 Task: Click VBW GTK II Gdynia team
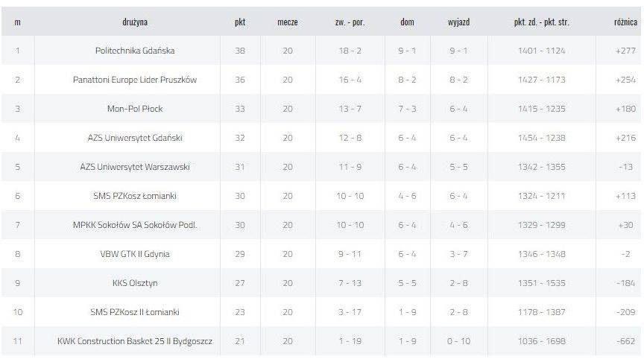pyautogui.click(x=135, y=254)
